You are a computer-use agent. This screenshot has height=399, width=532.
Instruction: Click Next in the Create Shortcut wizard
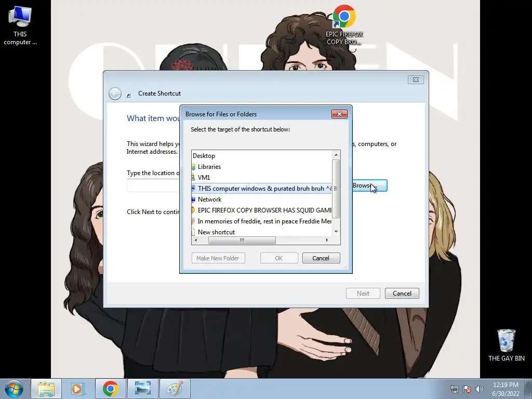coord(363,293)
